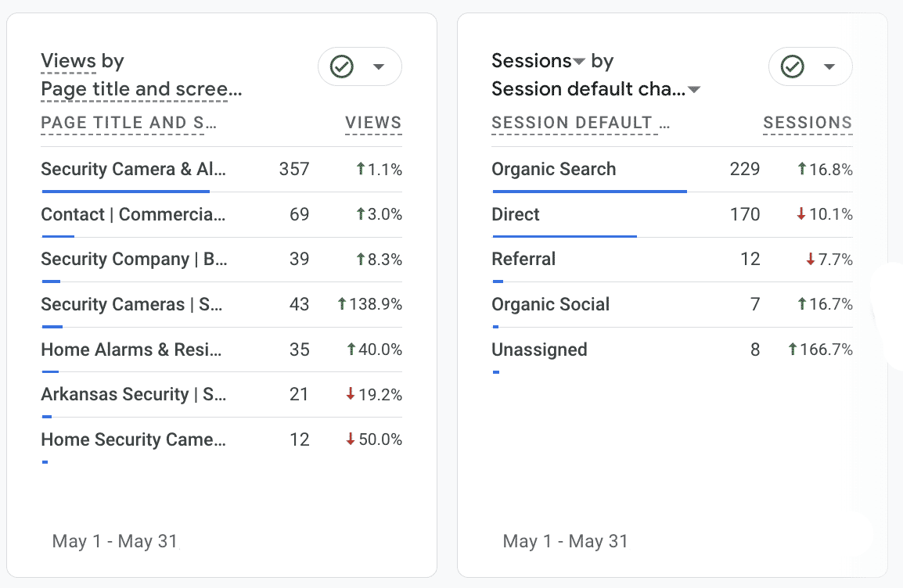Click the Organic Search blue bar
903x588 pixels.
[x=589, y=191]
